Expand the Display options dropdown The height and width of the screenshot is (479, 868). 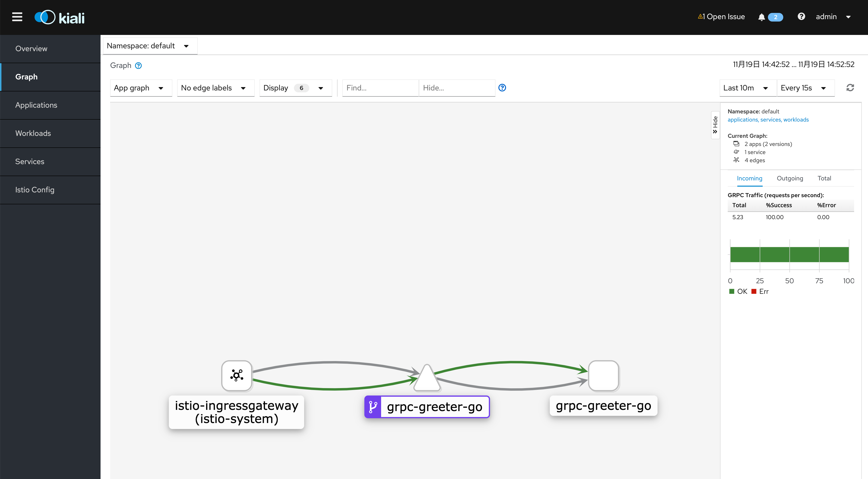293,88
